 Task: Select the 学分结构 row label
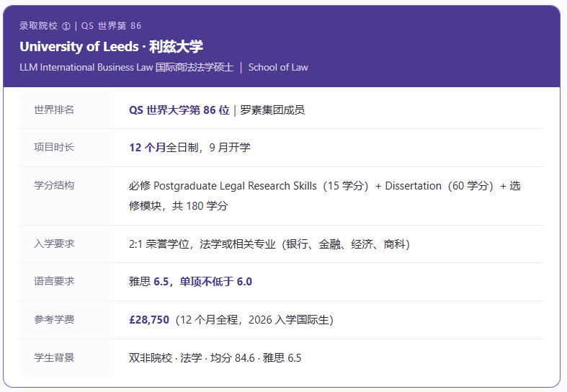[54, 185]
